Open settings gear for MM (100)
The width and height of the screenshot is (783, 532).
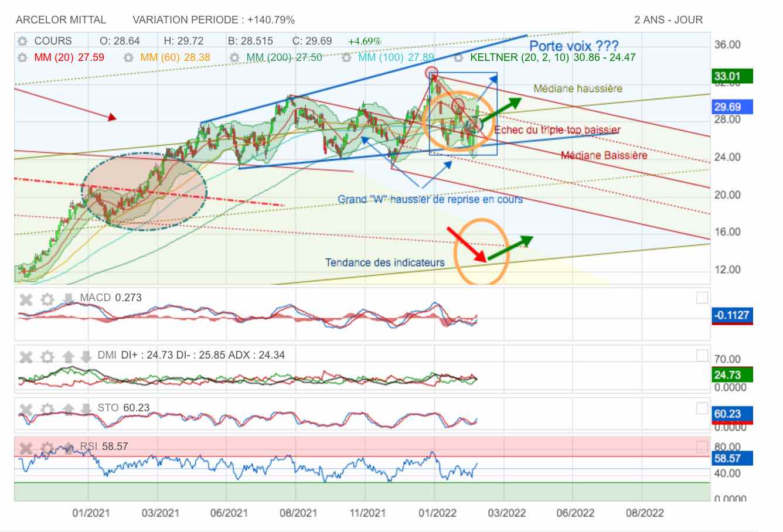(x=346, y=57)
